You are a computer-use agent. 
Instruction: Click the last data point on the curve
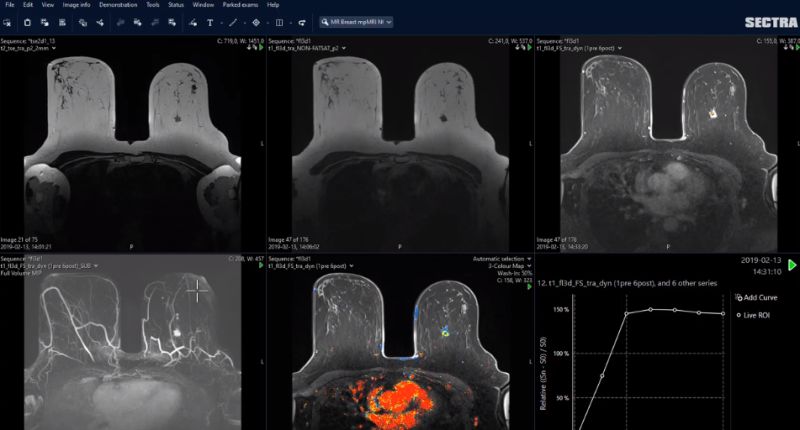723,314
